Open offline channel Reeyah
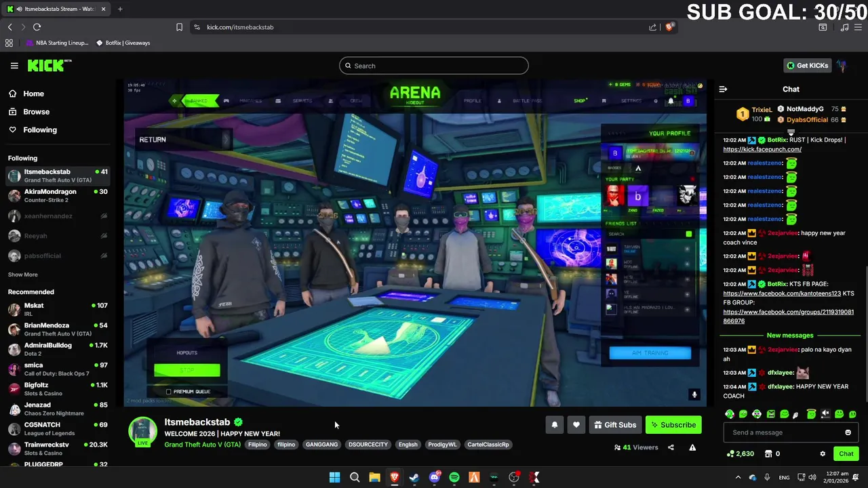The height and width of the screenshot is (488, 868). pyautogui.click(x=58, y=236)
